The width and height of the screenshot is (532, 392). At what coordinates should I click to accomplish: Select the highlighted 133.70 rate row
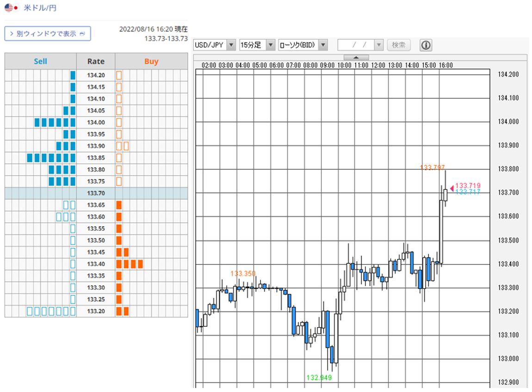[96, 193]
